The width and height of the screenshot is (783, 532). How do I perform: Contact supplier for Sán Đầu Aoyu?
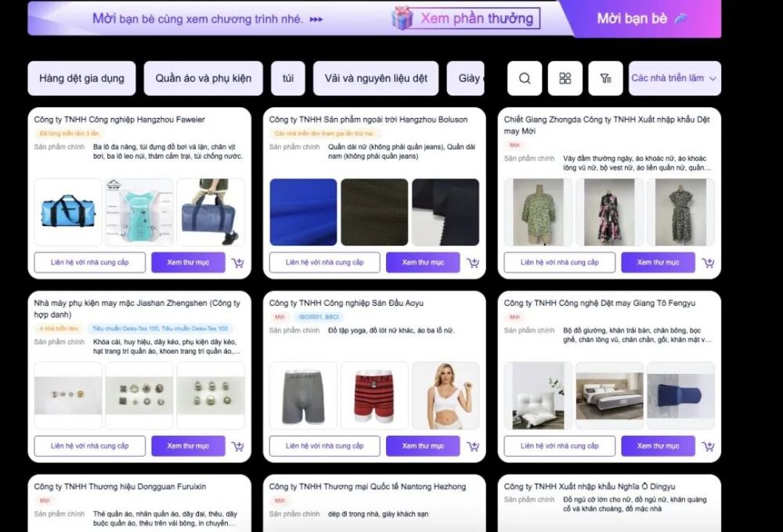coord(325,446)
